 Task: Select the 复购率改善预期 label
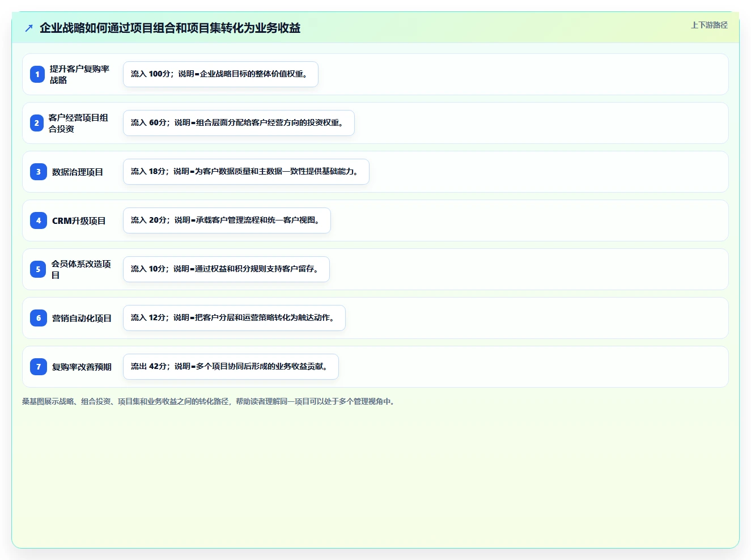[x=82, y=367]
